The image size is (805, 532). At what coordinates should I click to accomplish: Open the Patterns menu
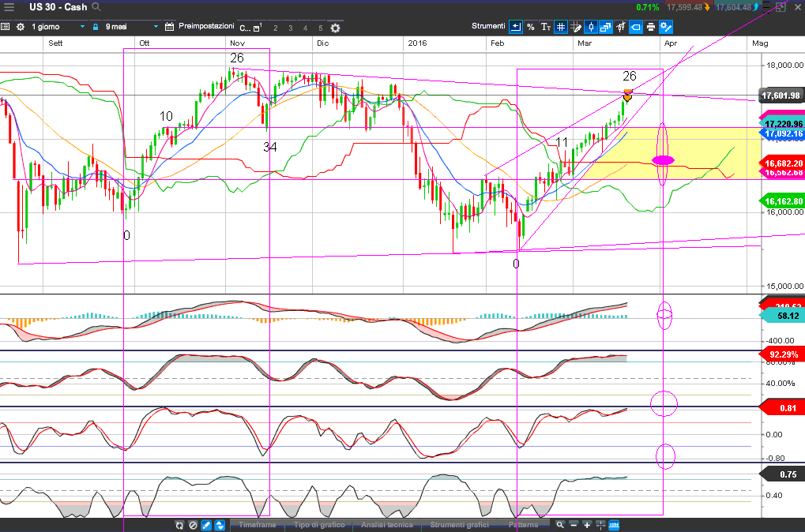(524, 525)
